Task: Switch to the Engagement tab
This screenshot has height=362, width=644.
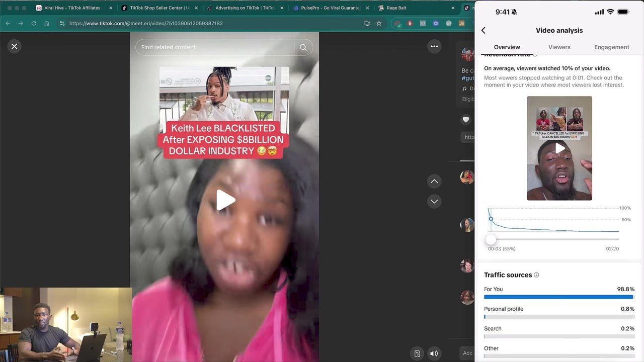Action: pos(611,47)
